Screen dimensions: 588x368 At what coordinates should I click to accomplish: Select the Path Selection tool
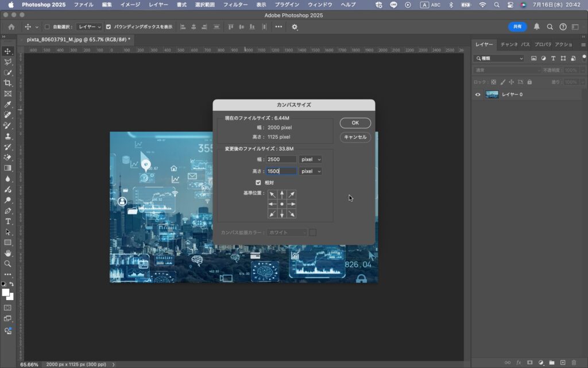tap(7, 232)
